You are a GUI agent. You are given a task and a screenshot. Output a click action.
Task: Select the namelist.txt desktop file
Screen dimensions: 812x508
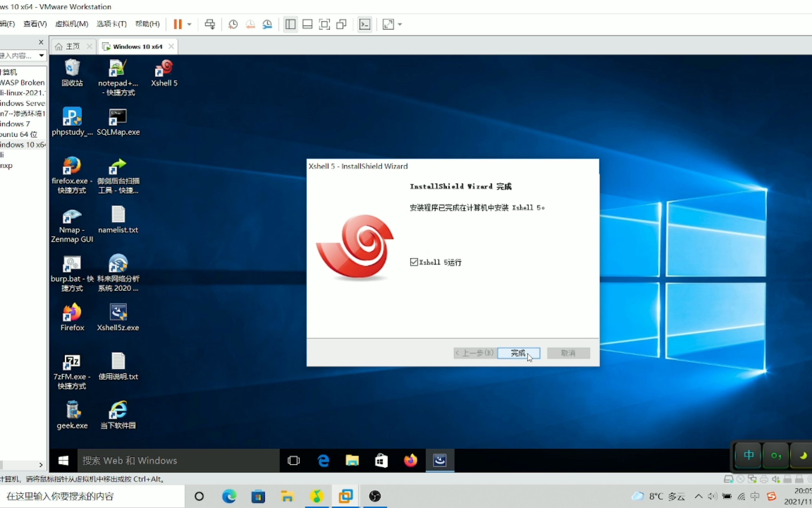coord(118,220)
